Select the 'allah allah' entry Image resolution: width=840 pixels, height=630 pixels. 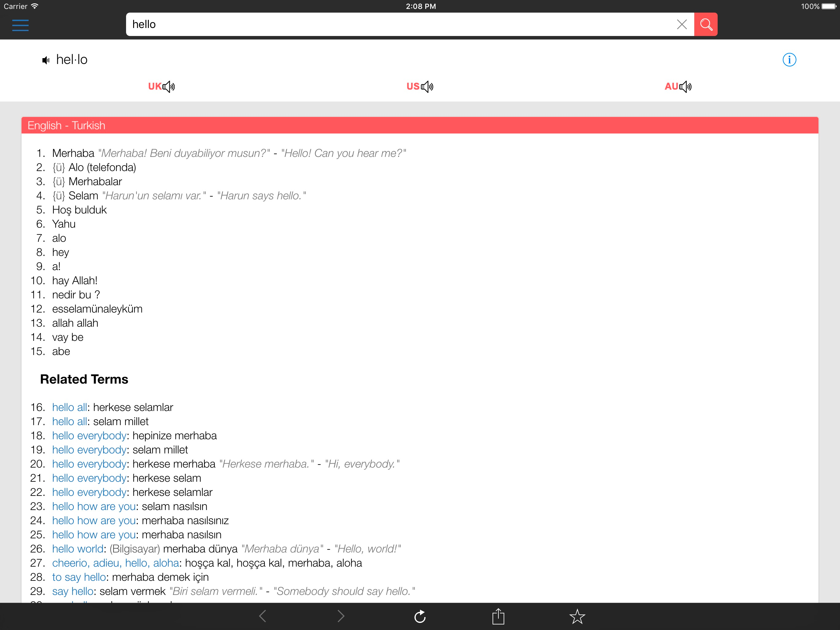coord(75,323)
